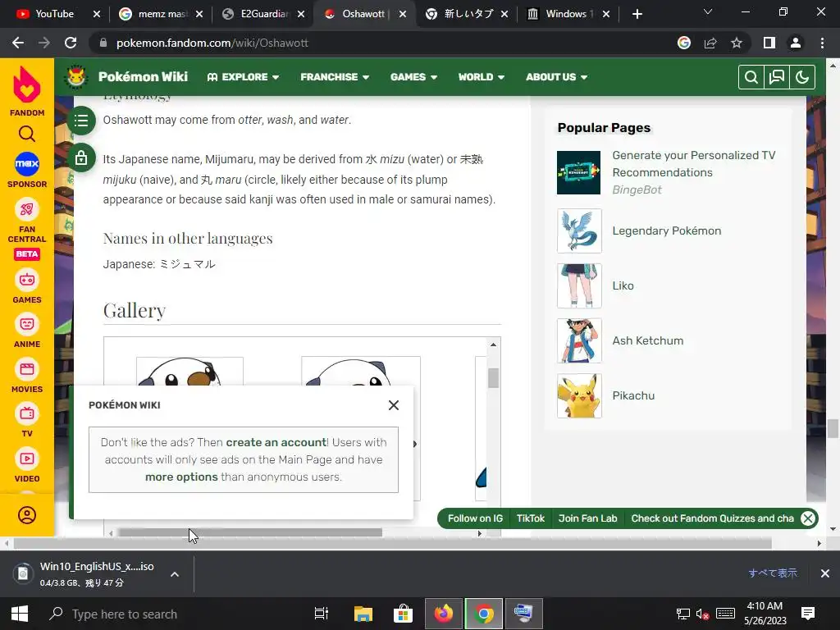Screen dimensions: 840x630
Task: Open Legendary Pokémon popular page
Action: (x=666, y=231)
